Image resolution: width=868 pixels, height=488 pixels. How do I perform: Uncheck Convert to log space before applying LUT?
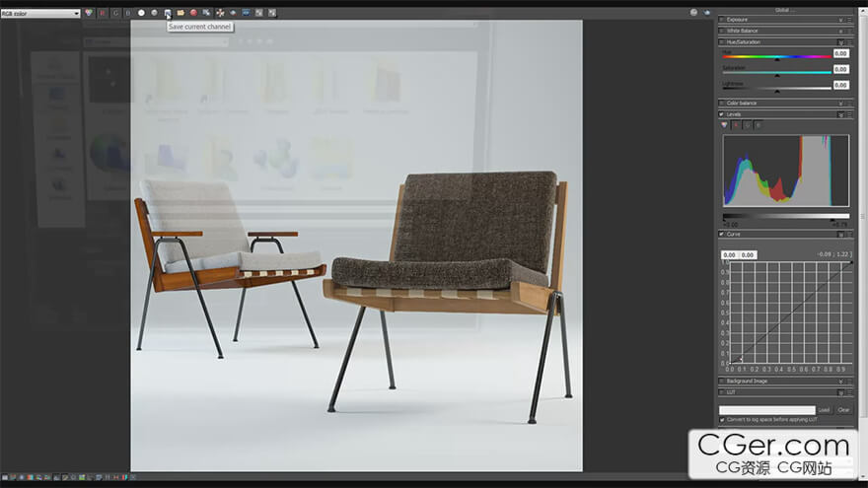(x=722, y=420)
